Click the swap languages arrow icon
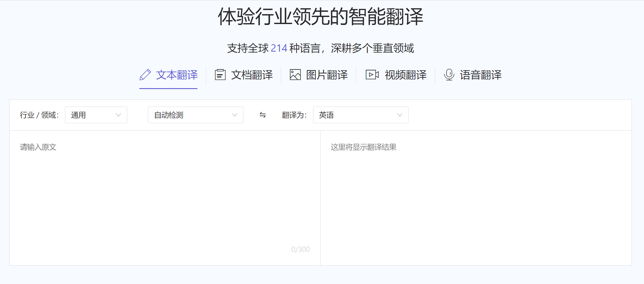 [263, 115]
